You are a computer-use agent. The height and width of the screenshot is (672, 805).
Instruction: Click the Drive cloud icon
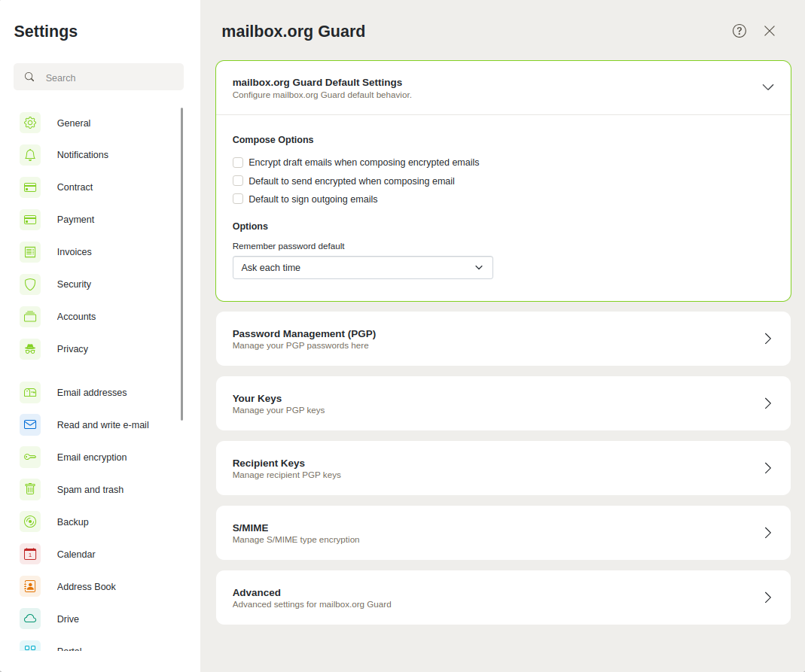click(x=30, y=619)
